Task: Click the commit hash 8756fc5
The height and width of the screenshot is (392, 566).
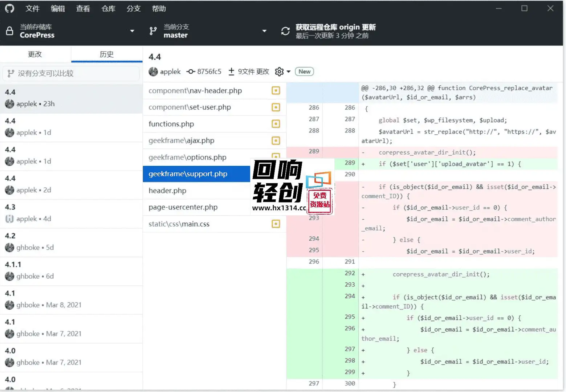Action: click(209, 72)
